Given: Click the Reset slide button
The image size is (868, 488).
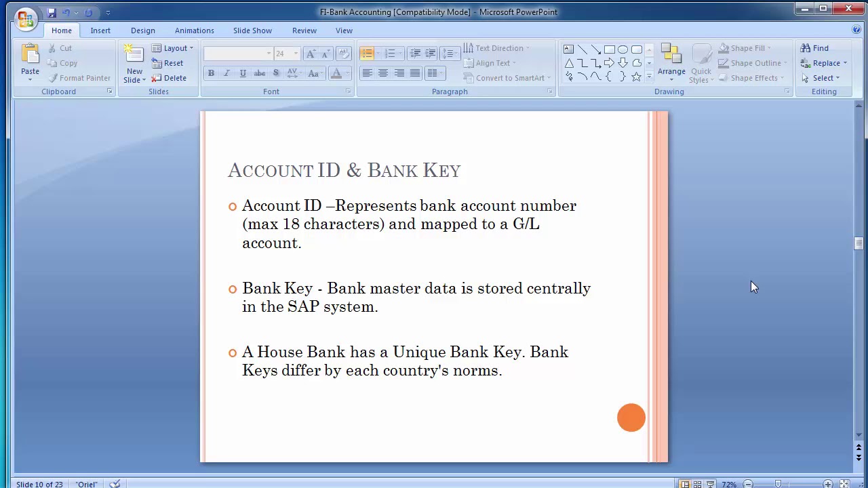Looking at the screenshot, I should (x=167, y=63).
